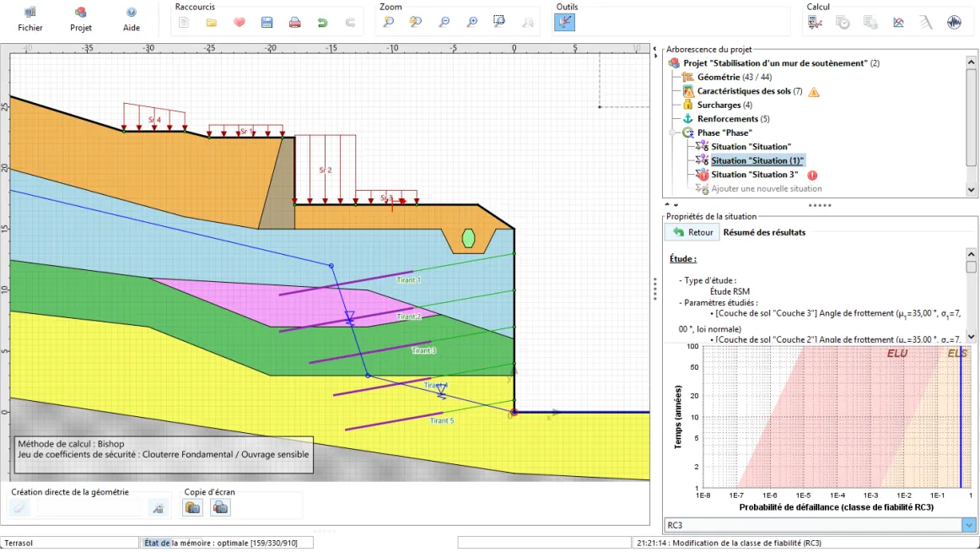Click the Retour button
Image resolution: width=980 pixels, height=552 pixels.
pyautogui.click(x=692, y=232)
